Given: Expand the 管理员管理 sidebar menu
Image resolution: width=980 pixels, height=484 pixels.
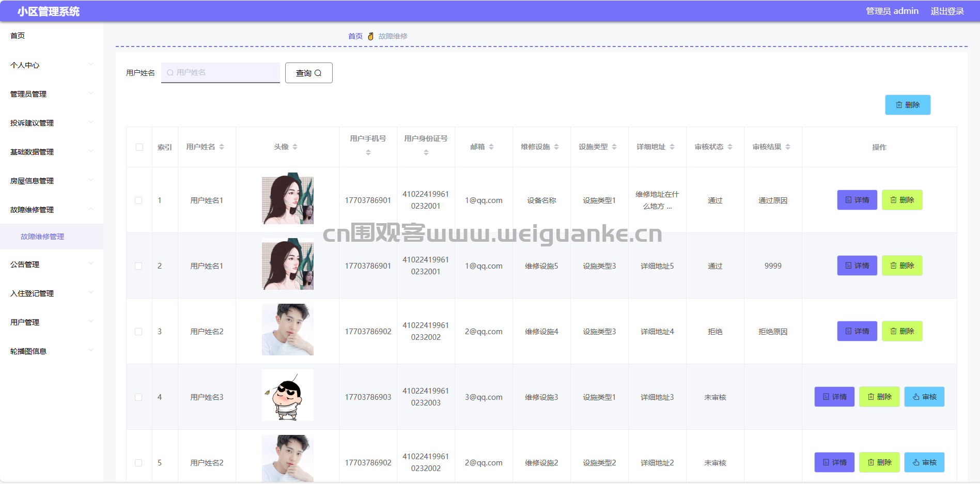Looking at the screenshot, I should 52,94.
